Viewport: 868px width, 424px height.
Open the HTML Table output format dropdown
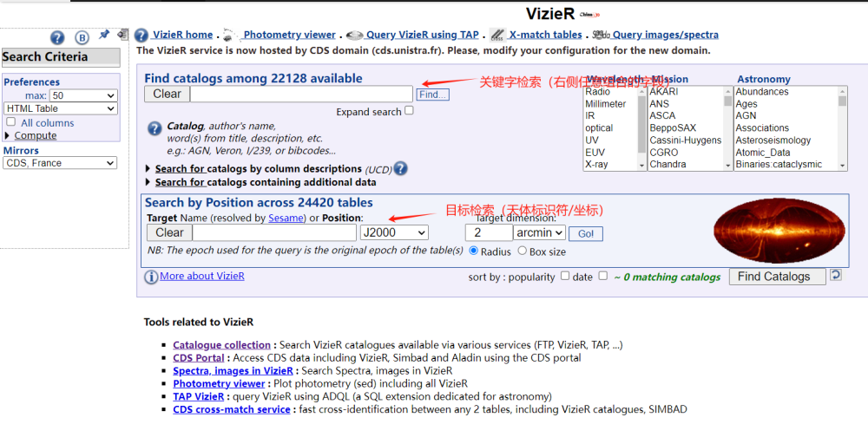[x=61, y=108]
